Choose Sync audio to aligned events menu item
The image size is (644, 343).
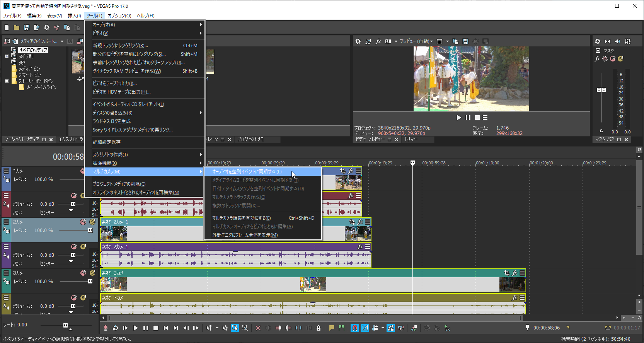(x=263, y=172)
